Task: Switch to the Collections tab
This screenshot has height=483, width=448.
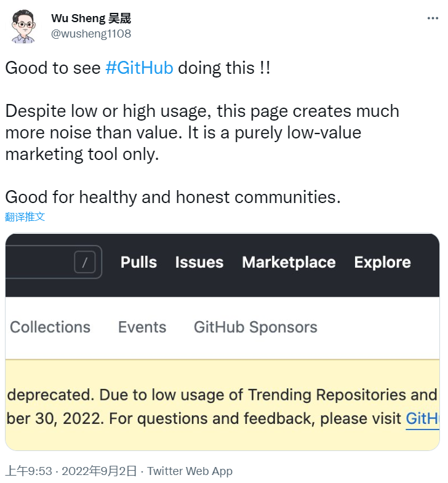Action: pos(50,327)
